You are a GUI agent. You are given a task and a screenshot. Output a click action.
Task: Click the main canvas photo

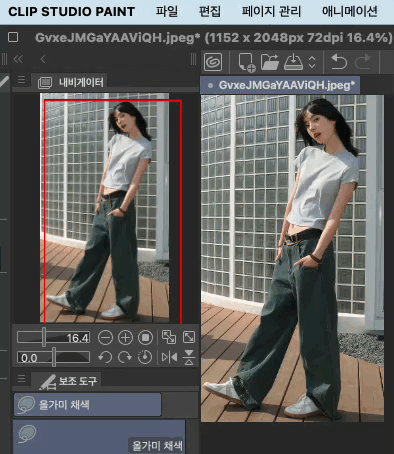pos(292,258)
